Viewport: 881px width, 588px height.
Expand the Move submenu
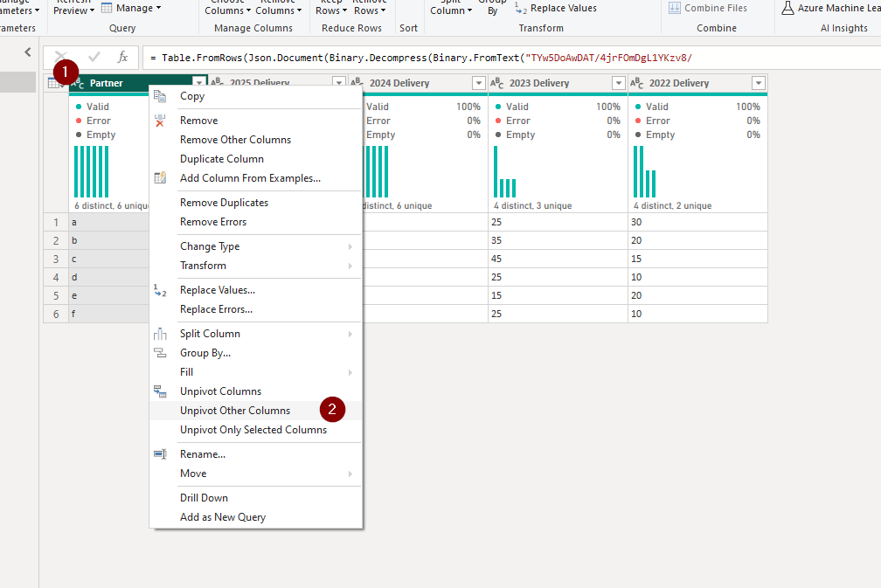(x=350, y=474)
